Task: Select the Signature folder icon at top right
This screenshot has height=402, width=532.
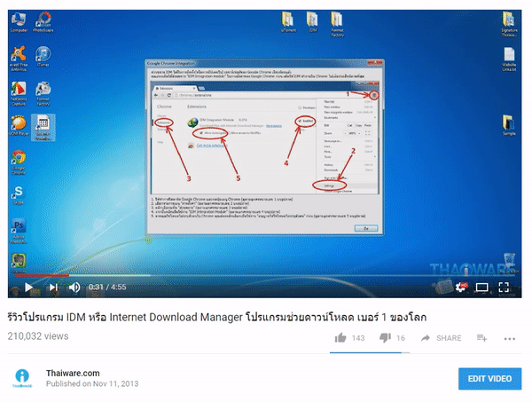Action: [x=509, y=24]
